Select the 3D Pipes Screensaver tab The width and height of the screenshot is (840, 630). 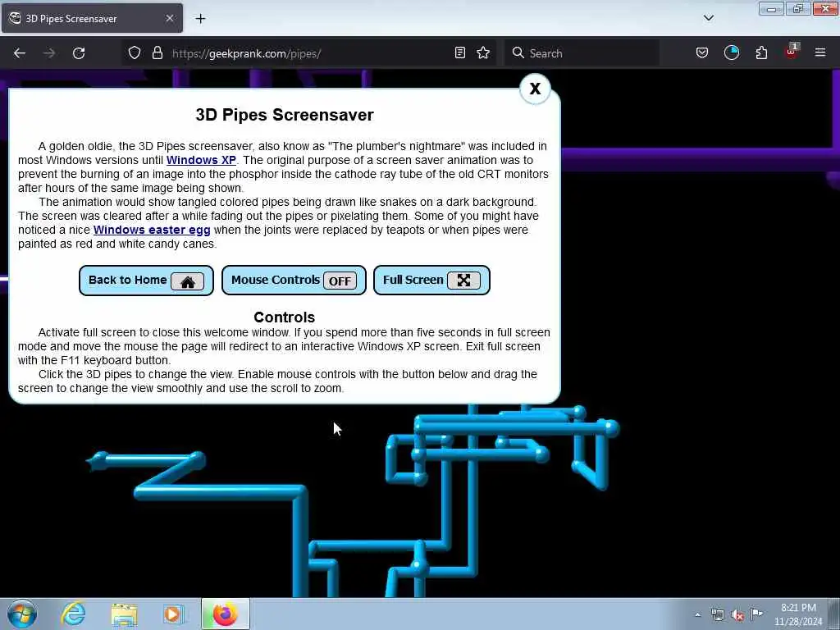coord(92,19)
